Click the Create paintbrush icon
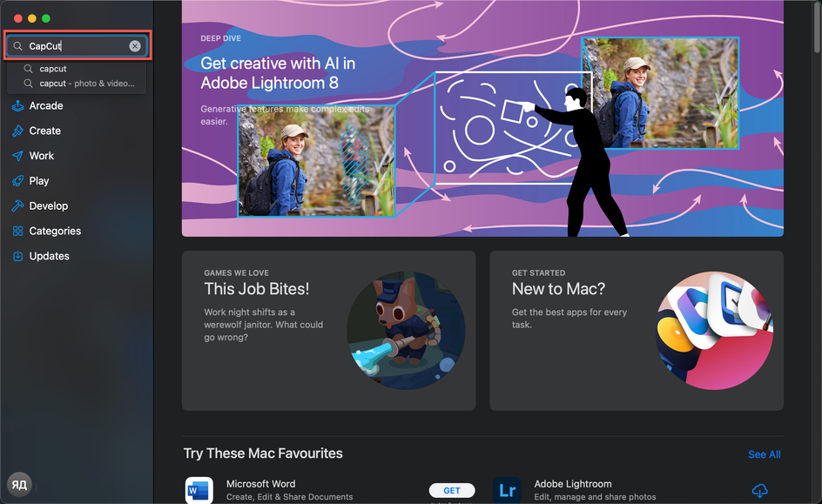Image resolution: width=822 pixels, height=504 pixels. coord(17,131)
